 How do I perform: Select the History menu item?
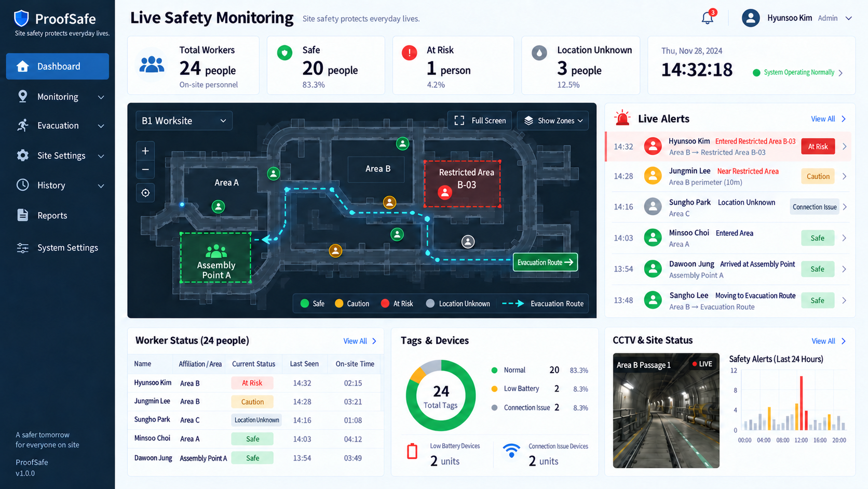pos(58,185)
